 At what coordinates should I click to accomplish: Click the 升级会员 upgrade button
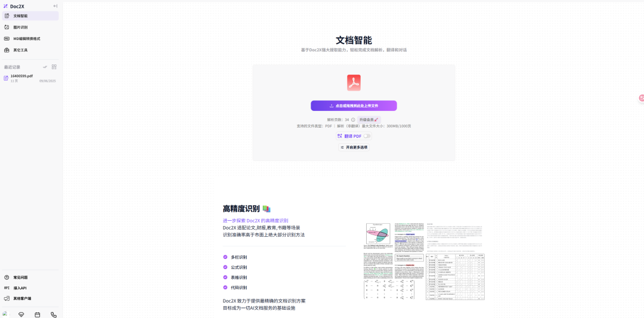pos(369,119)
